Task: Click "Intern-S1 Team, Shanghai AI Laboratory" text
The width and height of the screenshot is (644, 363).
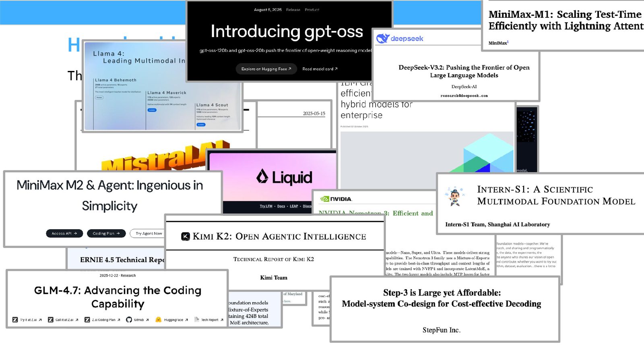Action: 497,224
